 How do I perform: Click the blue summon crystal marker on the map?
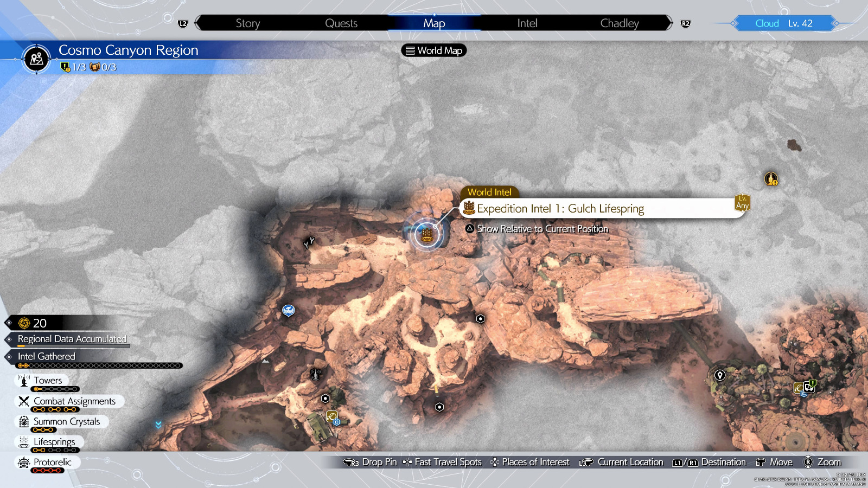[288, 310]
